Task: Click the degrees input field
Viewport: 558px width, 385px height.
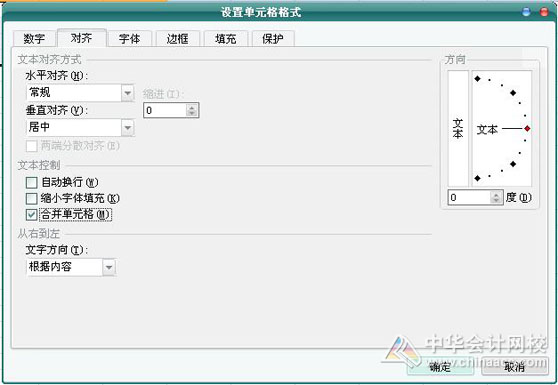Action: [x=470, y=197]
